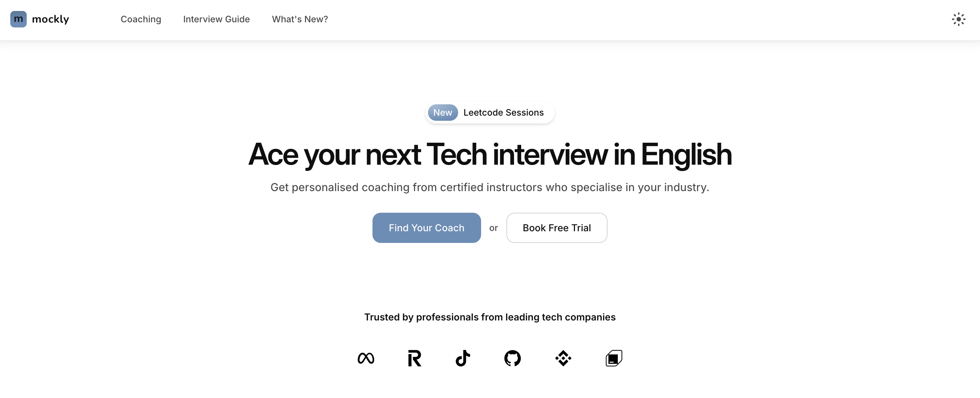Click the Find Your Coach button
The height and width of the screenshot is (398, 980).
coord(426,228)
